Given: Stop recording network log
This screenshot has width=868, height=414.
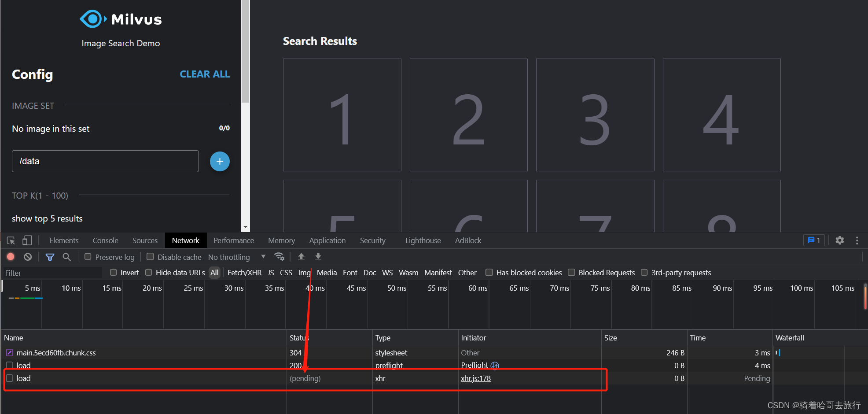Looking at the screenshot, I should [11, 257].
